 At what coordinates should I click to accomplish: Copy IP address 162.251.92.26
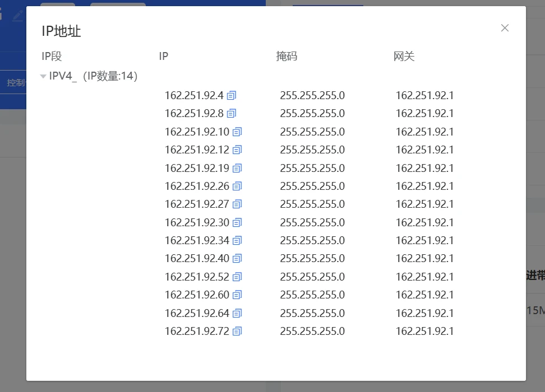[x=237, y=186]
